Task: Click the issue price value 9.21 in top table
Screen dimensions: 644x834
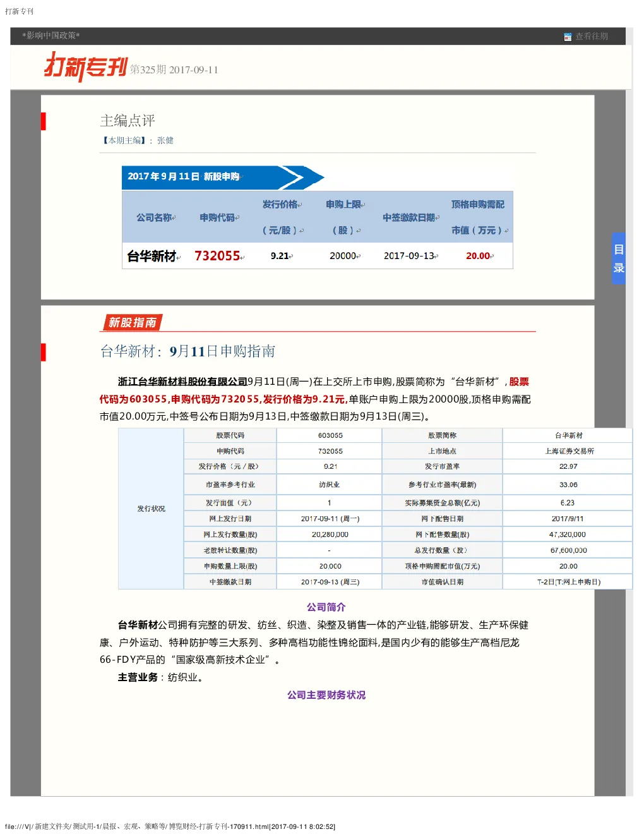Action: point(280,256)
